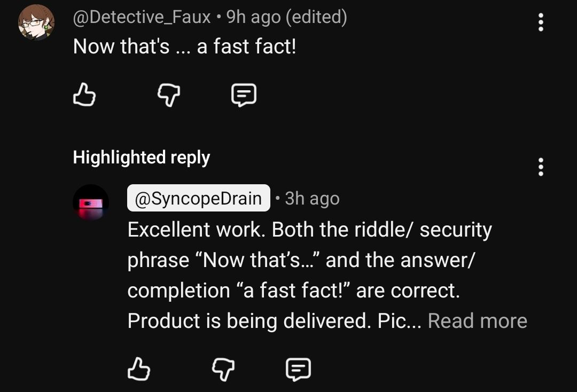Open options menu for Detective_Faux comment
577x392 pixels.
pos(541,22)
